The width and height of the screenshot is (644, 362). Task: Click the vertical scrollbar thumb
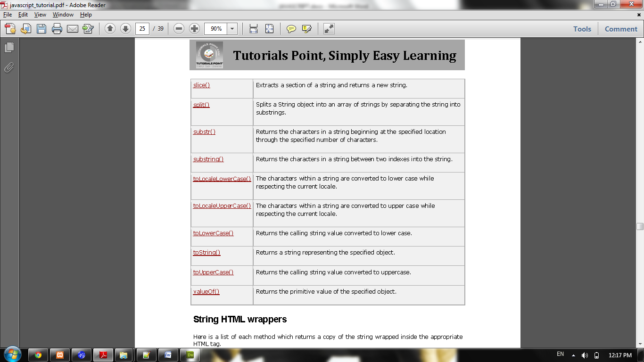(x=640, y=226)
